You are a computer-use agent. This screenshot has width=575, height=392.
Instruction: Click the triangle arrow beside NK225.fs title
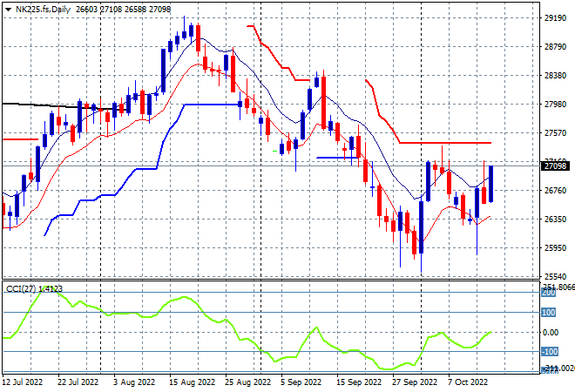click(8, 10)
